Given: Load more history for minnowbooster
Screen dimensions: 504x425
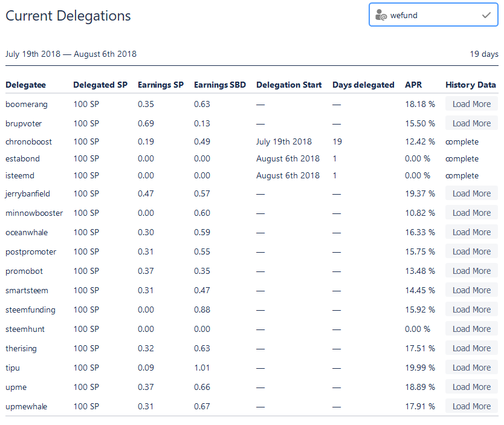Looking at the screenshot, I should [x=471, y=213].
